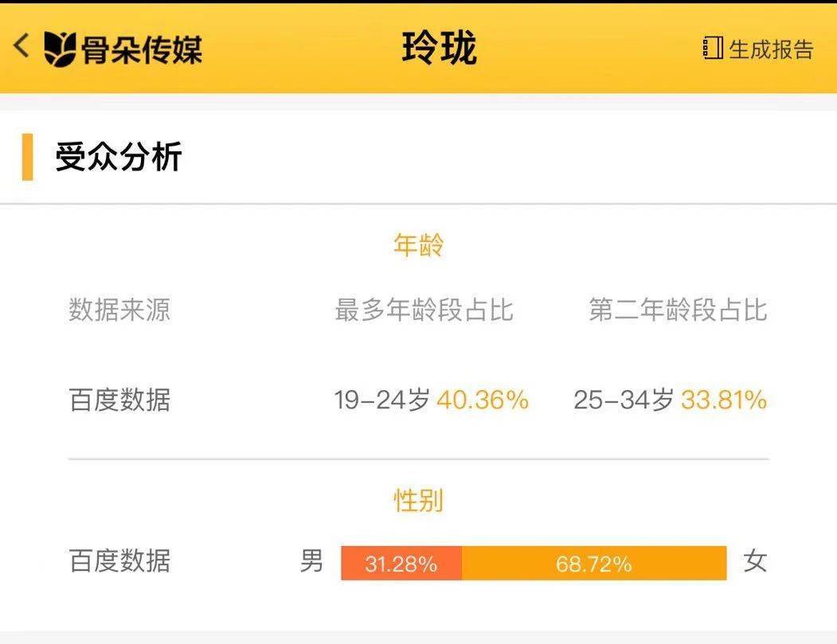Screen dimensions: 837x644
Task: Click the 生成报告 report icon
Action: (712, 49)
